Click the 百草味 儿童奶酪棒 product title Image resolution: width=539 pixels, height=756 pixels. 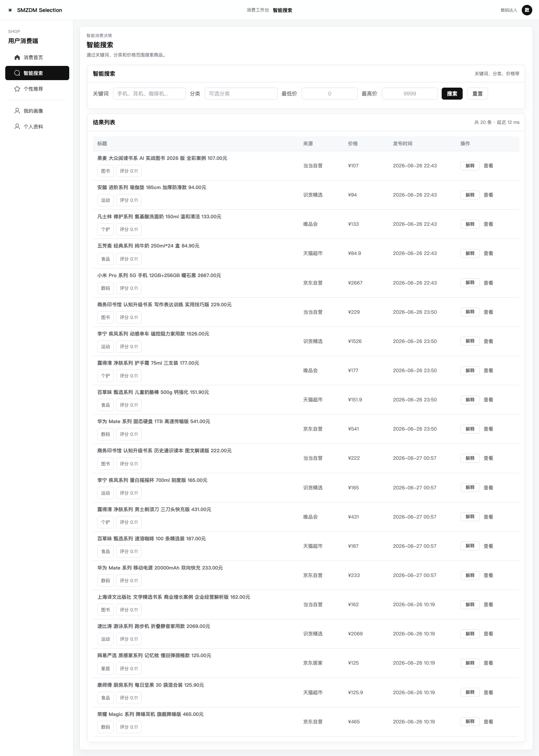(x=153, y=392)
